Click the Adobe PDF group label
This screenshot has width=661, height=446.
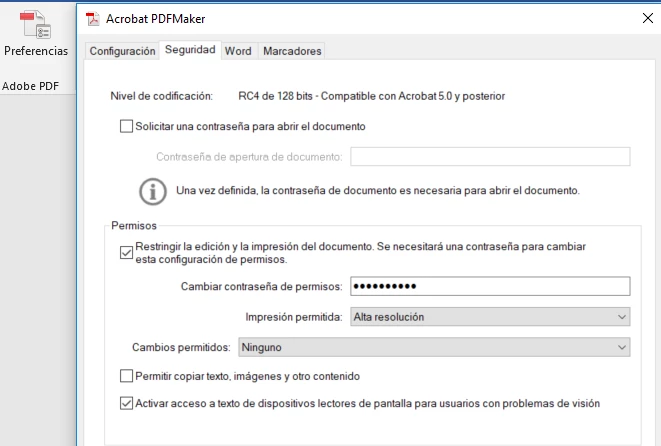[30, 86]
